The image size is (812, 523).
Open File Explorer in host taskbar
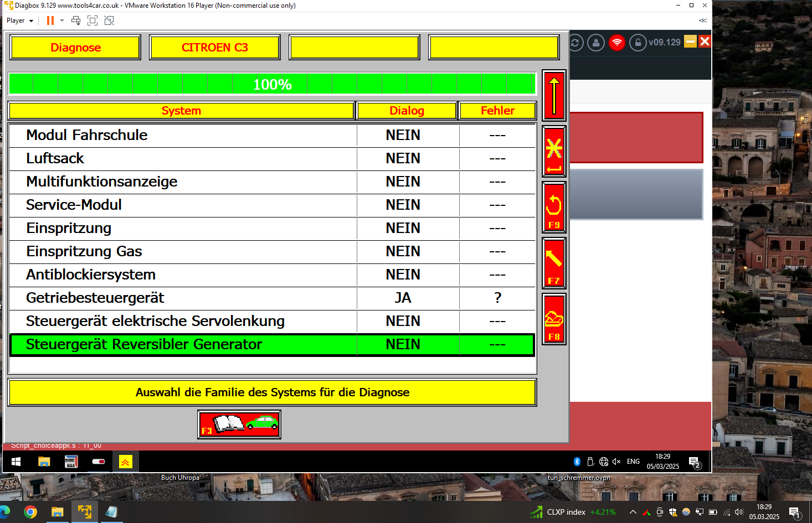(x=57, y=512)
